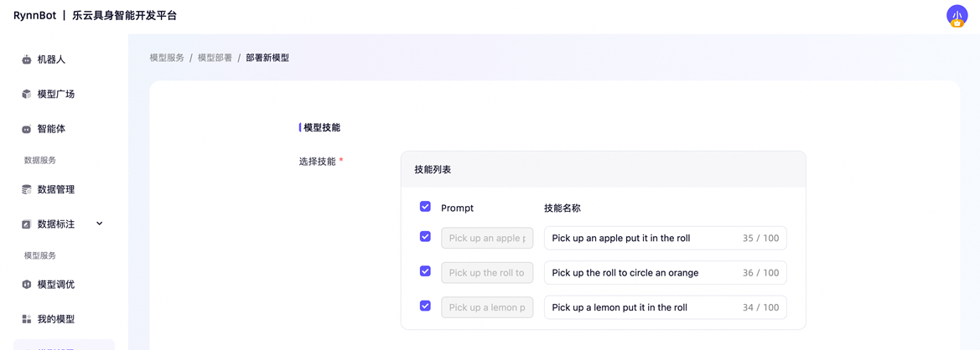Uncheck the apple skill row checkbox
Image resolution: width=980 pixels, height=350 pixels.
(425, 237)
